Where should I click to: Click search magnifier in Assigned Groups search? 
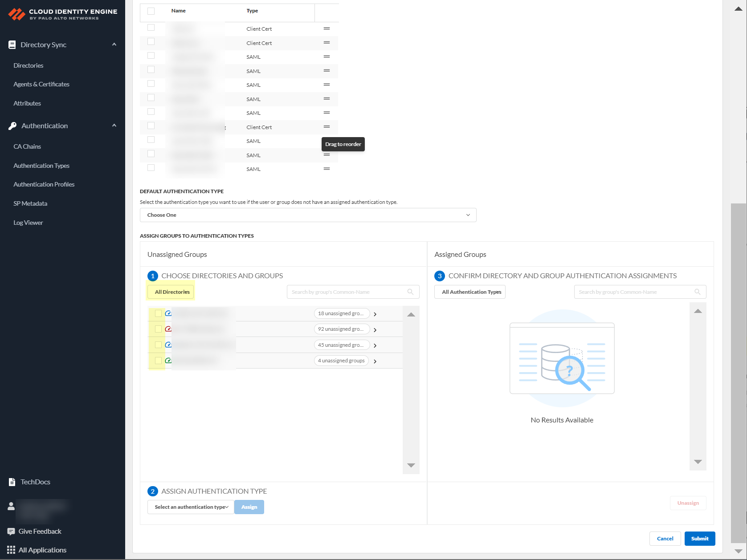coord(698,292)
